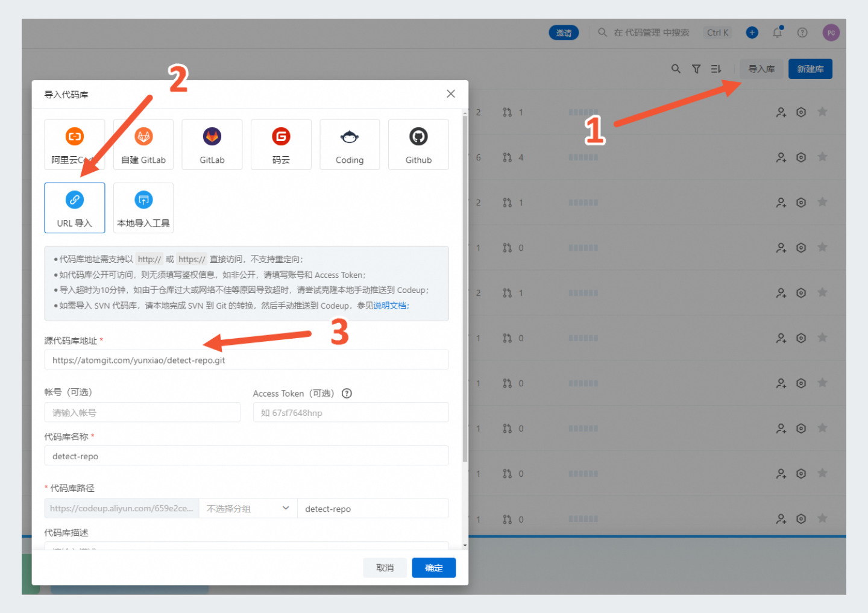Choose the 自建 GitLab import option
Viewport: 868px width, 613px height.
click(x=143, y=145)
